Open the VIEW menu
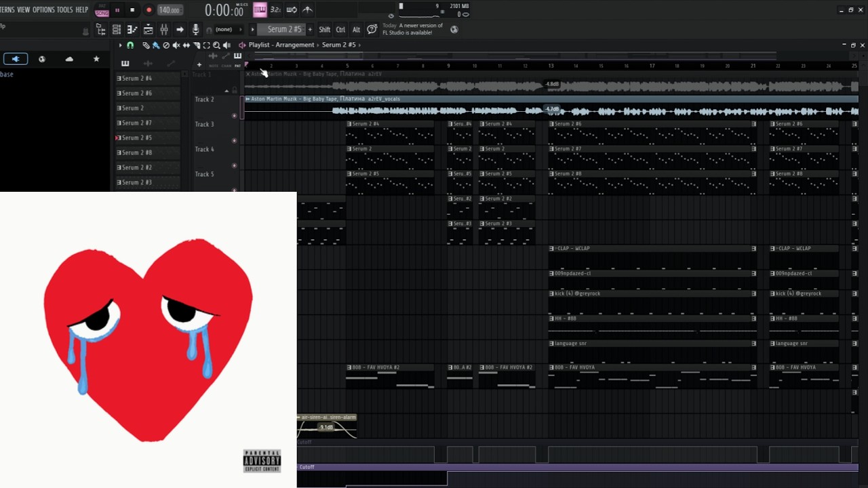Image resolution: width=868 pixels, height=488 pixels. tap(24, 9)
